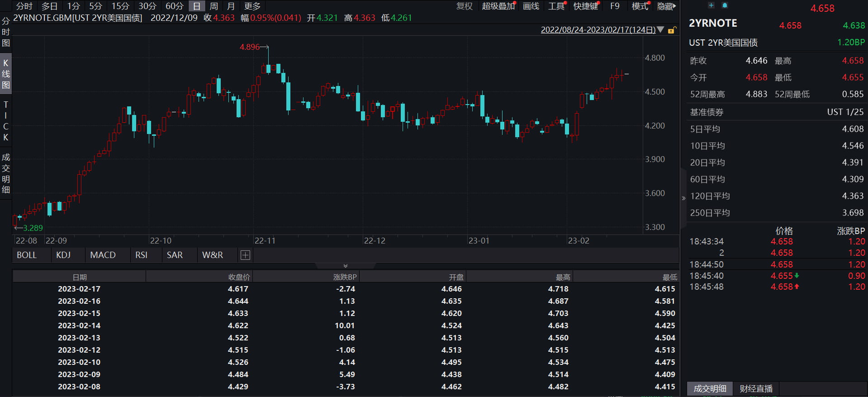This screenshot has width=868, height=397.
Task: Select the daily 日 chart period
Action: coord(196,6)
